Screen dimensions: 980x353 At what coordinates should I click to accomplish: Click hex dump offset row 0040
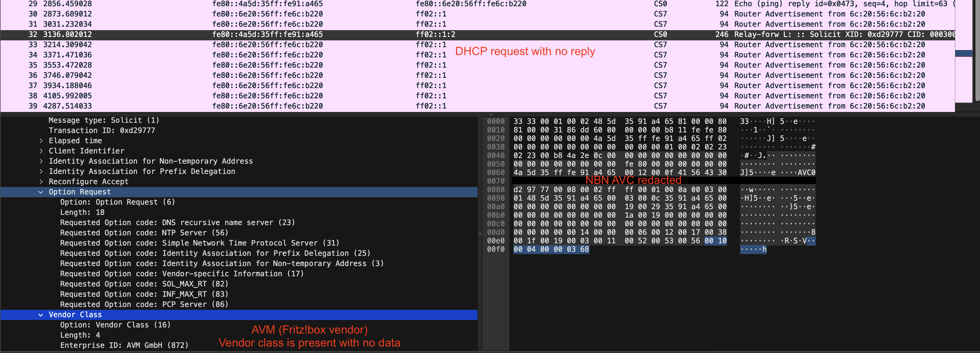(496, 155)
